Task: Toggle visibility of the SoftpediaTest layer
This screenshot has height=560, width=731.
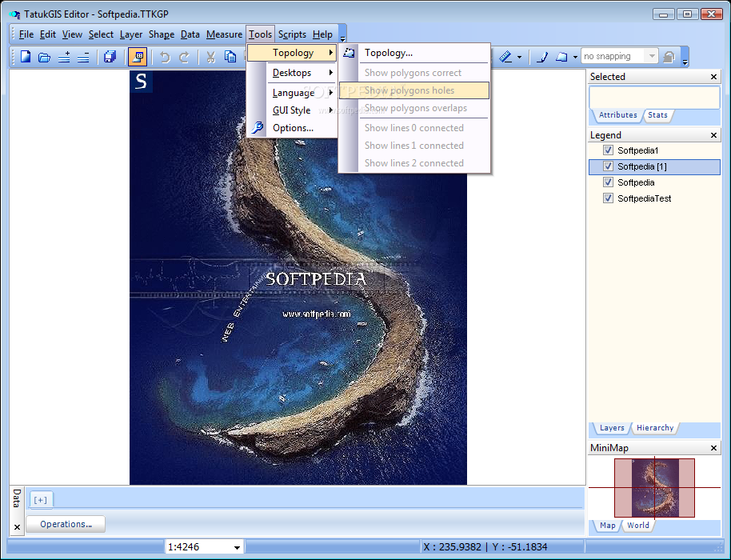Action: [608, 198]
